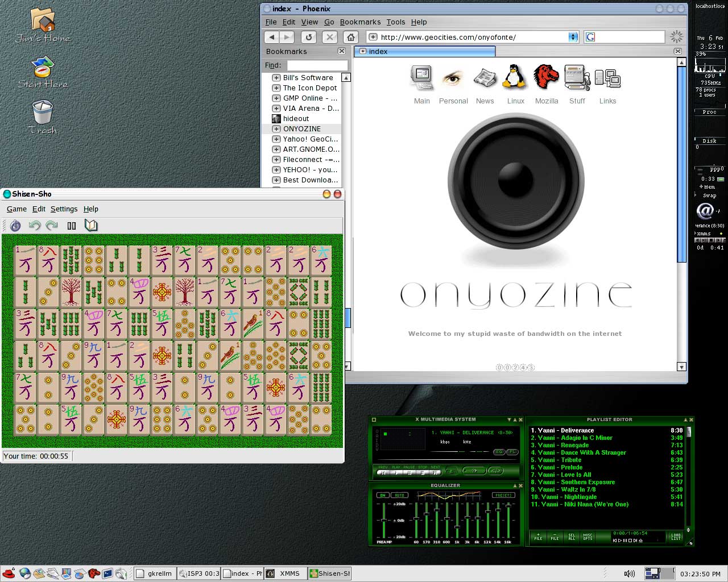This screenshot has width=728, height=582.
Task: Open the Tools menu in Phoenix
Action: [x=396, y=22]
